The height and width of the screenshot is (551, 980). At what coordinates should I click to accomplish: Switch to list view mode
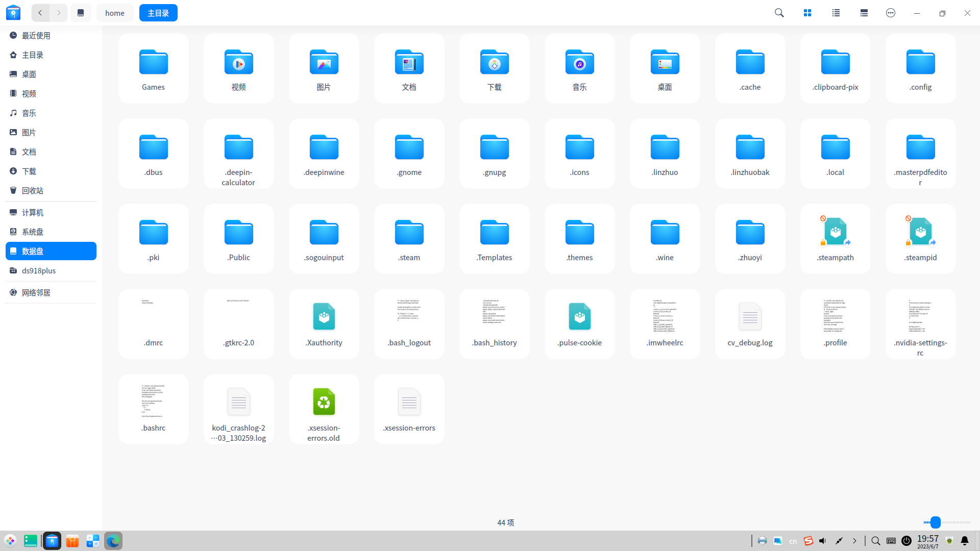[x=836, y=13]
